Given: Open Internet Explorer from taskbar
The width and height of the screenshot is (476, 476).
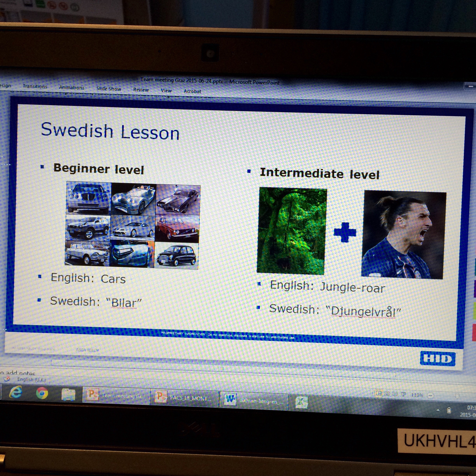Looking at the screenshot, I should click(16, 392).
